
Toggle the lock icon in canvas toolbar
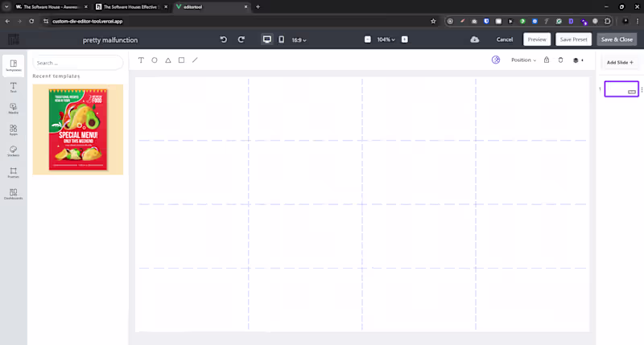[x=547, y=60]
